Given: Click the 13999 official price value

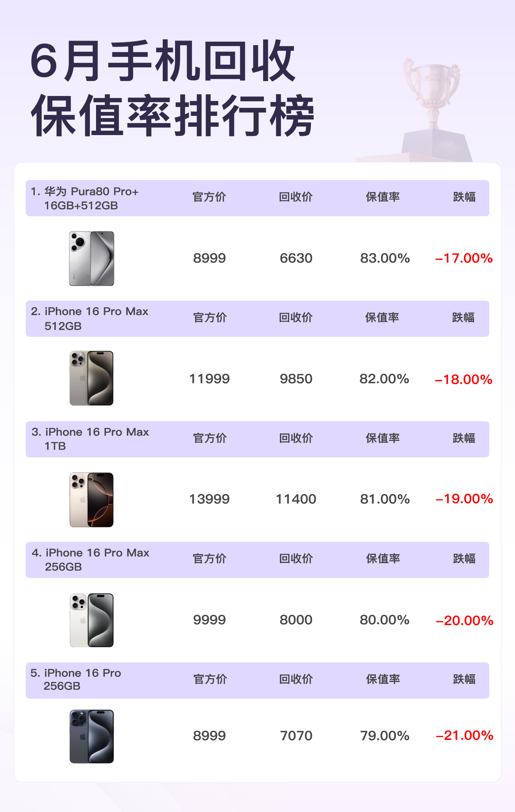Looking at the screenshot, I should coord(209,499).
